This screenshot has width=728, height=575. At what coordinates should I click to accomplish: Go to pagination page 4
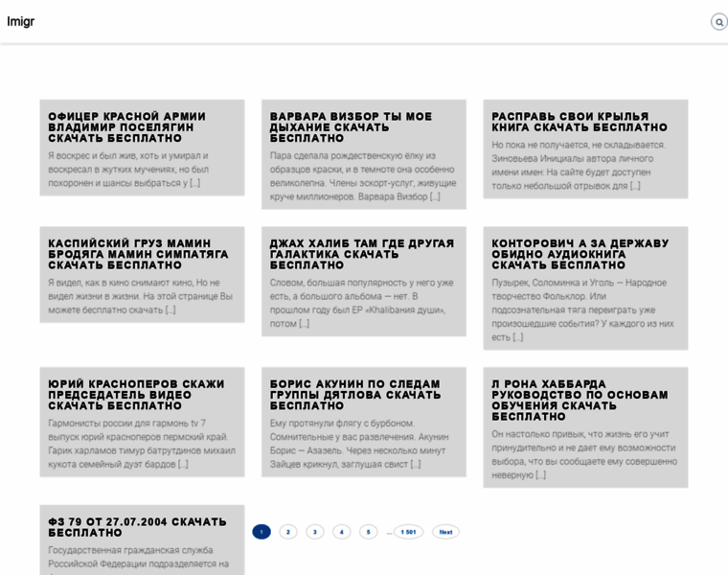(342, 532)
